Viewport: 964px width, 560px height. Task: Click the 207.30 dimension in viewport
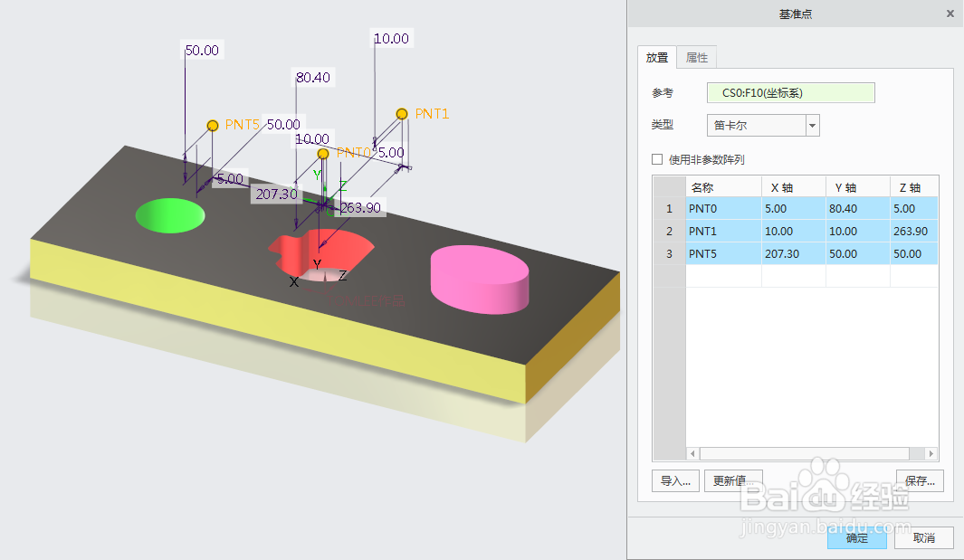click(277, 195)
